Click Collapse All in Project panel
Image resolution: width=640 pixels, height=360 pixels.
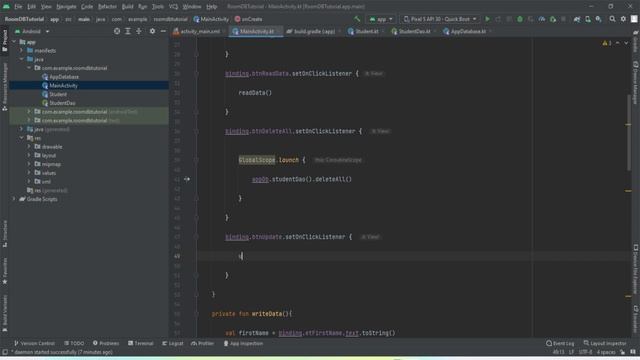click(139, 31)
